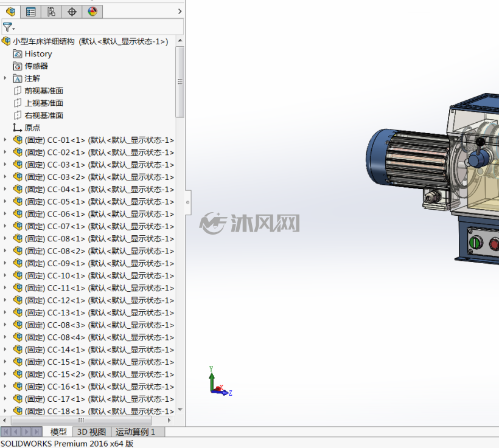
Task: Click the coordinate triad in the viewport
Action: 220,382
